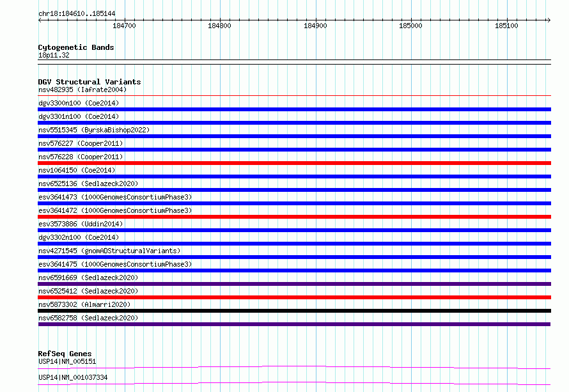Click the dgv3302n100 (Coe2014) label
Viewport: 569px width, 392px height.
[x=79, y=237]
